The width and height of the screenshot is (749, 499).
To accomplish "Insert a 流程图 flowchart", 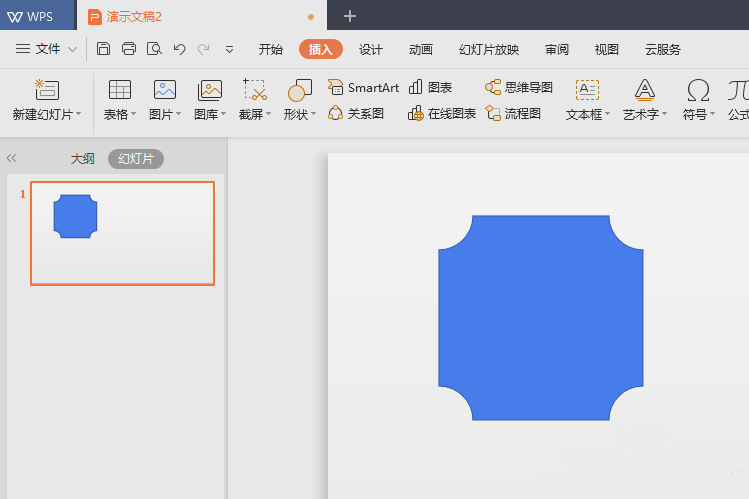I will [x=513, y=113].
